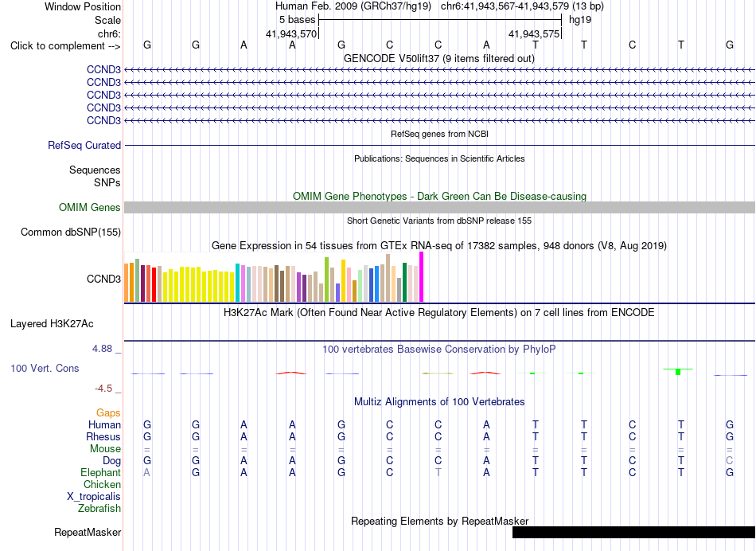
Task: Click the hg19 text beside scale bar
Action: [580, 20]
